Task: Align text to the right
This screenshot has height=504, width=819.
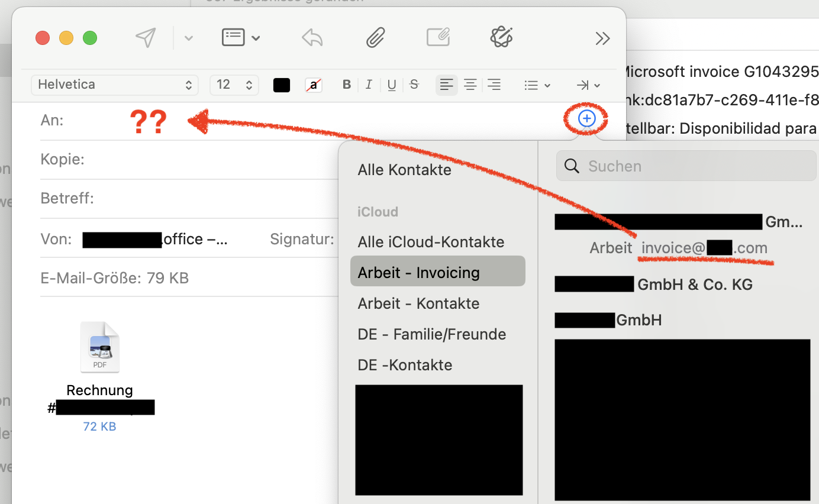Action: pyautogui.click(x=494, y=85)
